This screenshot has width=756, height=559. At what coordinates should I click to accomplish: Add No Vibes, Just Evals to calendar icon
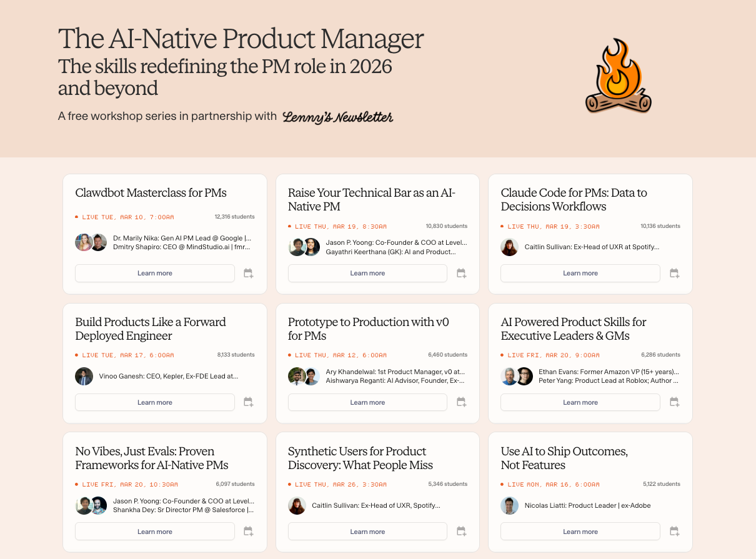[248, 532]
